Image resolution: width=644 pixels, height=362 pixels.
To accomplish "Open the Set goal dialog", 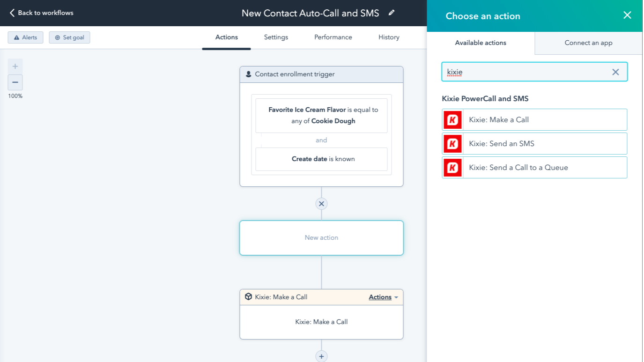I will [69, 37].
